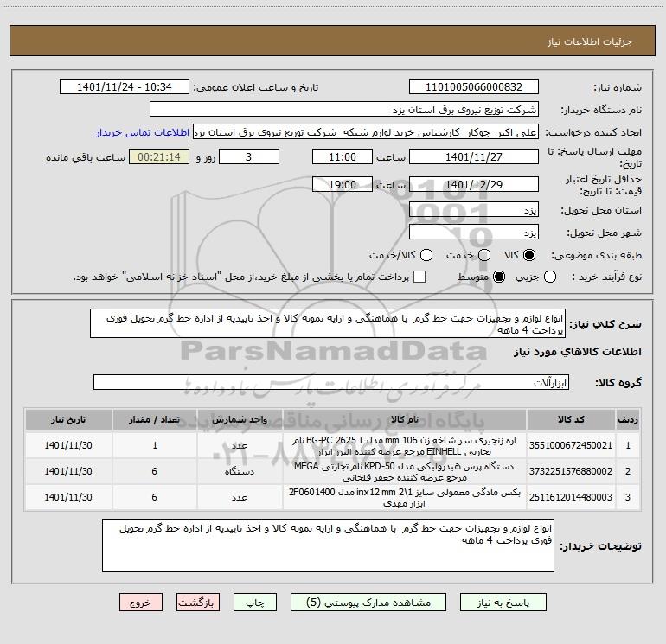The width and height of the screenshot is (666, 644).
Task: Click the date 1401/11/30 in row 3
Action: pyautogui.click(x=68, y=497)
